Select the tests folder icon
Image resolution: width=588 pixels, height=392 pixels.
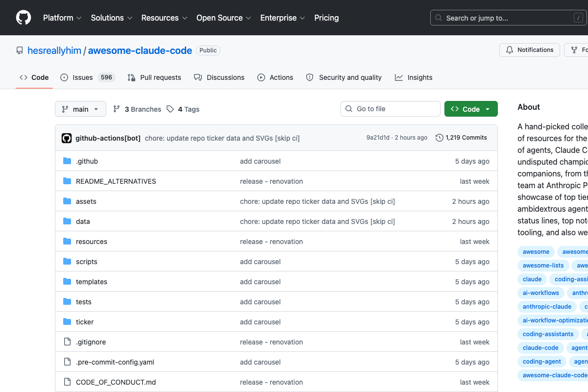(67, 302)
